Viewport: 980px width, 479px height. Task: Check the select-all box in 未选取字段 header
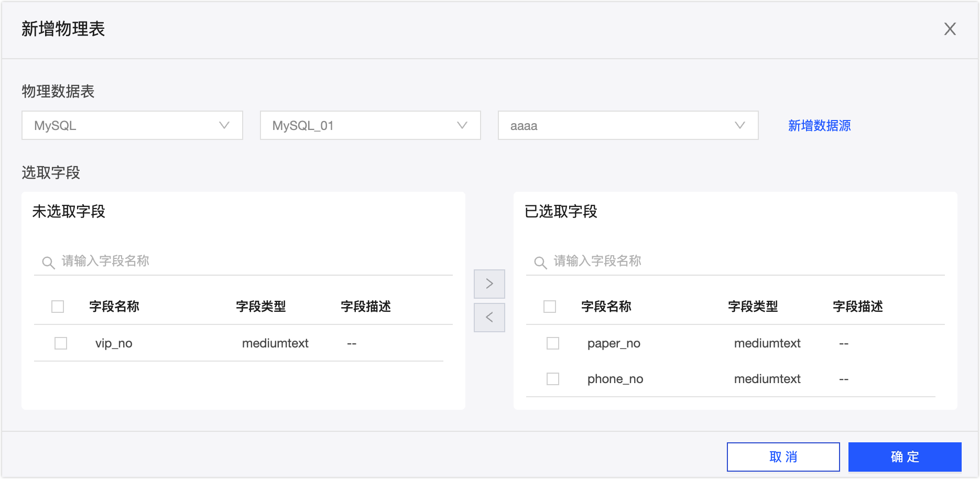click(x=58, y=307)
